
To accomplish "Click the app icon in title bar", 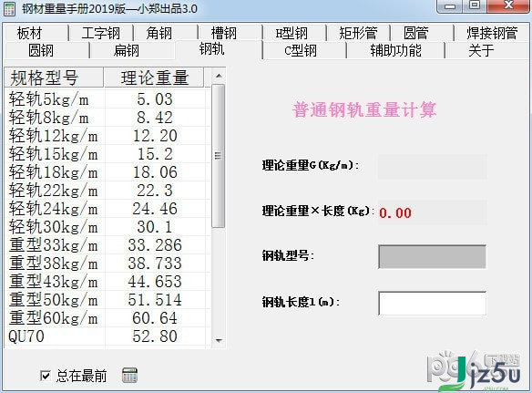I will (x=9, y=8).
